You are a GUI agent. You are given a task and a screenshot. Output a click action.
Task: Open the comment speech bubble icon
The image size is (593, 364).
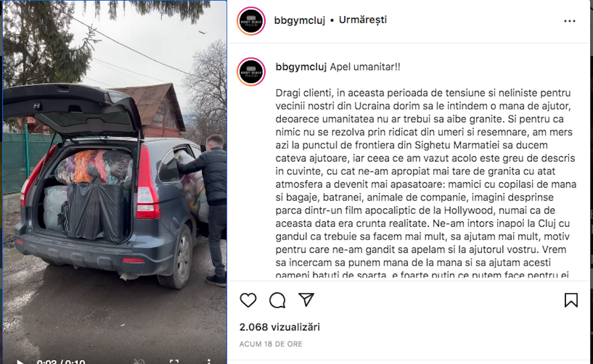(277, 300)
